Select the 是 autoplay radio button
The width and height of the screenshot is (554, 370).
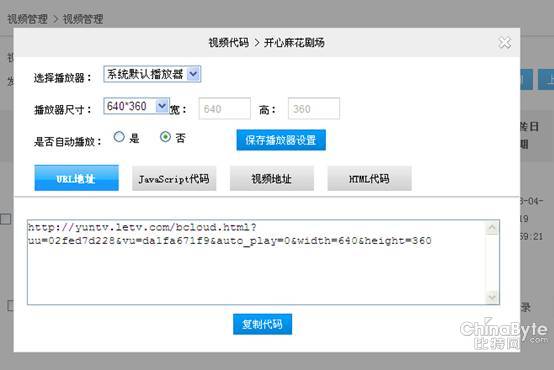click(119, 137)
